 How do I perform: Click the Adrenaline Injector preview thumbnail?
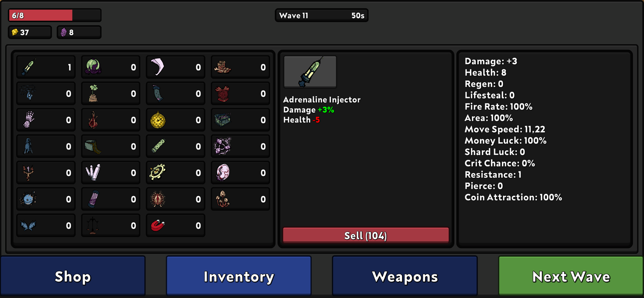[310, 72]
